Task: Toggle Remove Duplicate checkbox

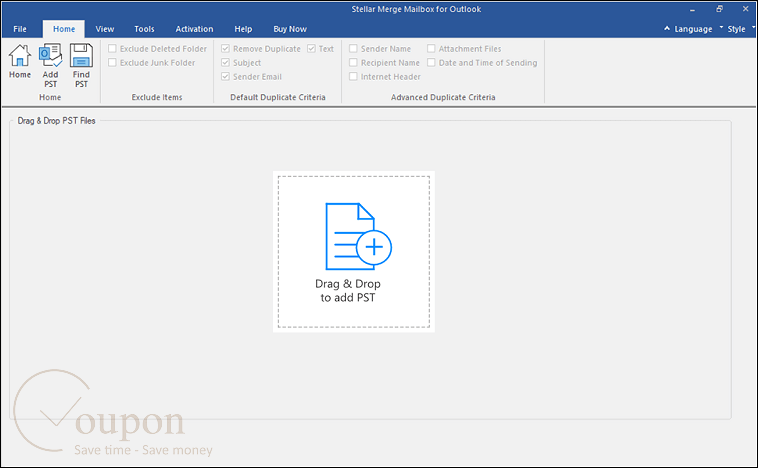Action: [225, 48]
